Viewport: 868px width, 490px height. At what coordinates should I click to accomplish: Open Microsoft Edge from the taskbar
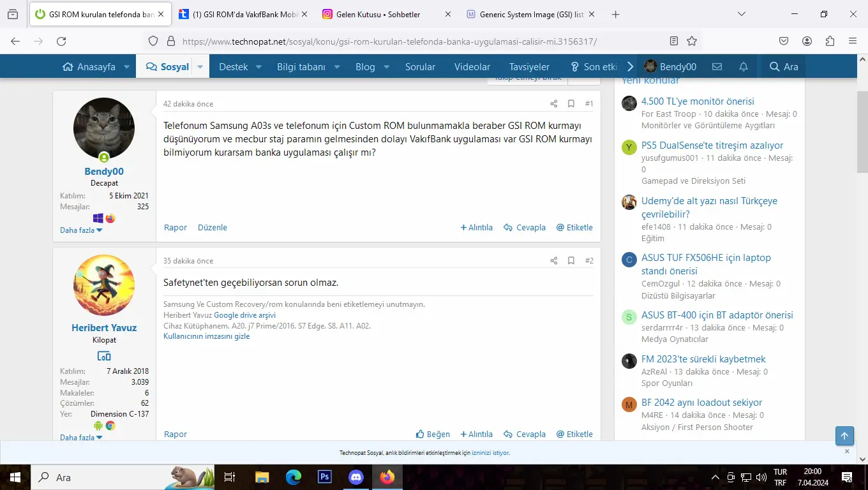(x=293, y=477)
